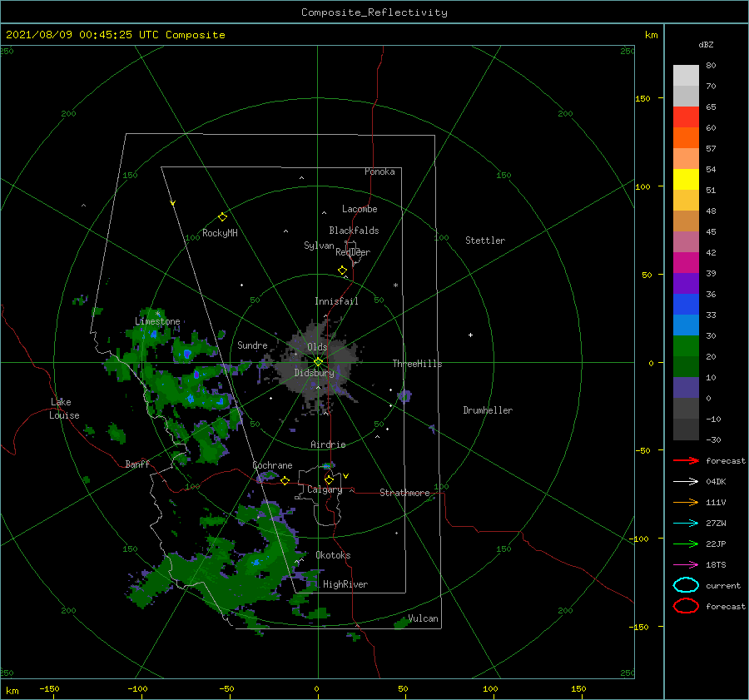
Task: Click the white 04DK arrow legend icon
Action: tap(686, 482)
